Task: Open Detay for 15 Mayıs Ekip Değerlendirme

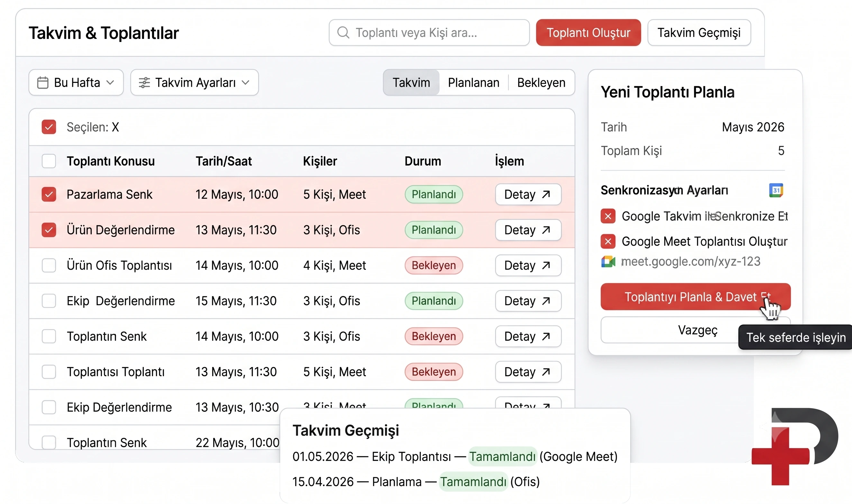Action: [528, 301]
